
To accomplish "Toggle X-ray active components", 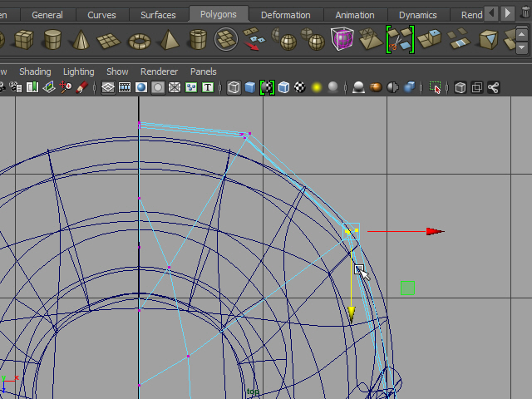I will pyautogui.click(x=476, y=87).
